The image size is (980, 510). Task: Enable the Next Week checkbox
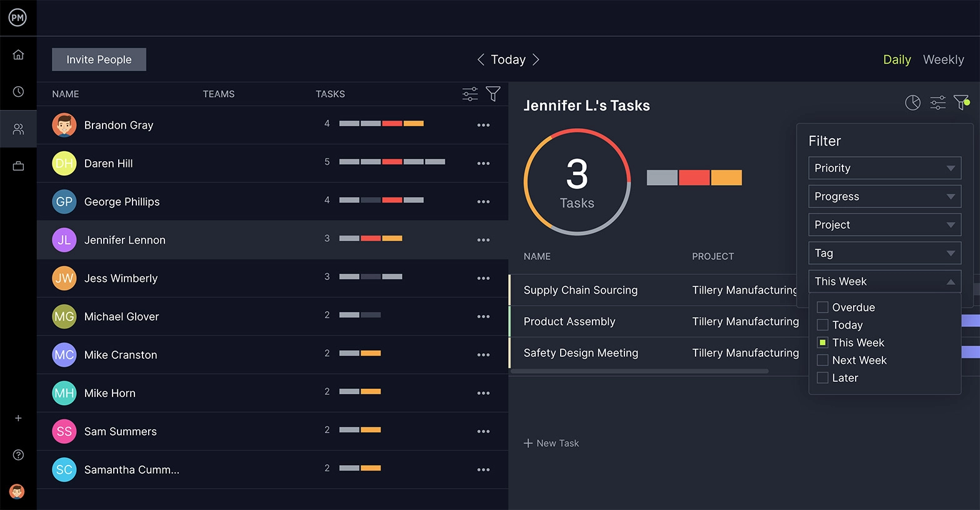click(x=823, y=360)
